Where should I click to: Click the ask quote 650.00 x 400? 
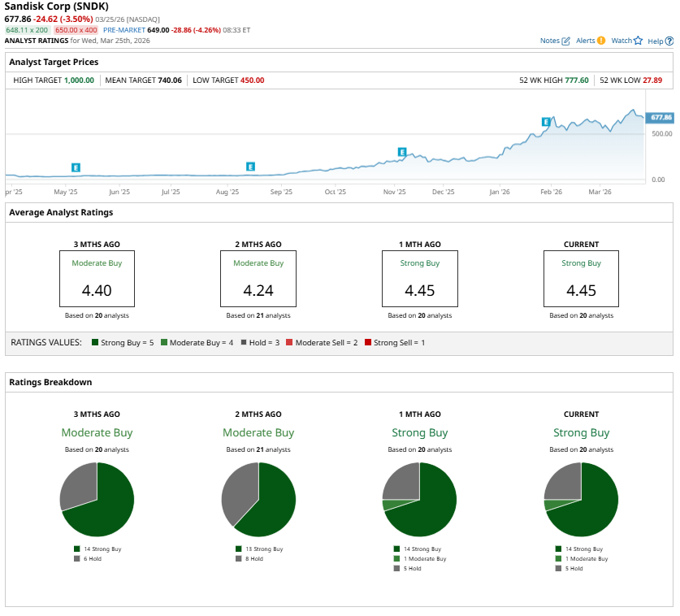pos(76,30)
